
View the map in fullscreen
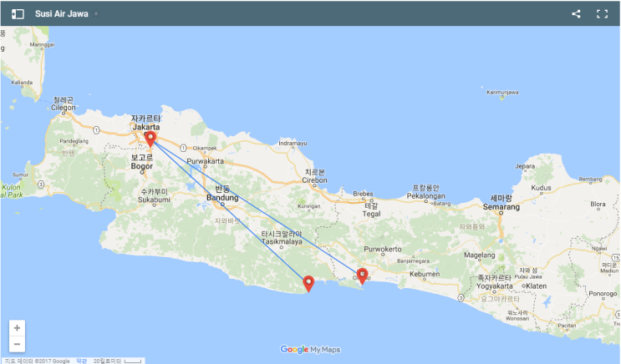tap(603, 14)
